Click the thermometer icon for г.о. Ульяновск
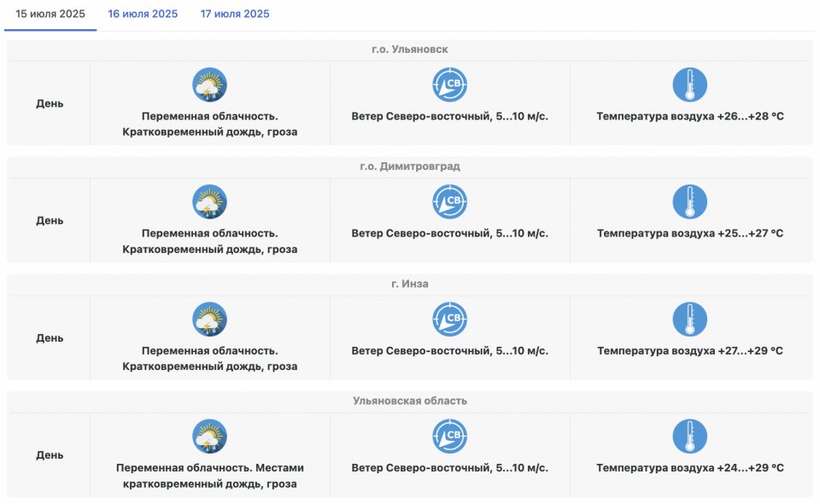This screenshot has height=504, width=820. (690, 85)
